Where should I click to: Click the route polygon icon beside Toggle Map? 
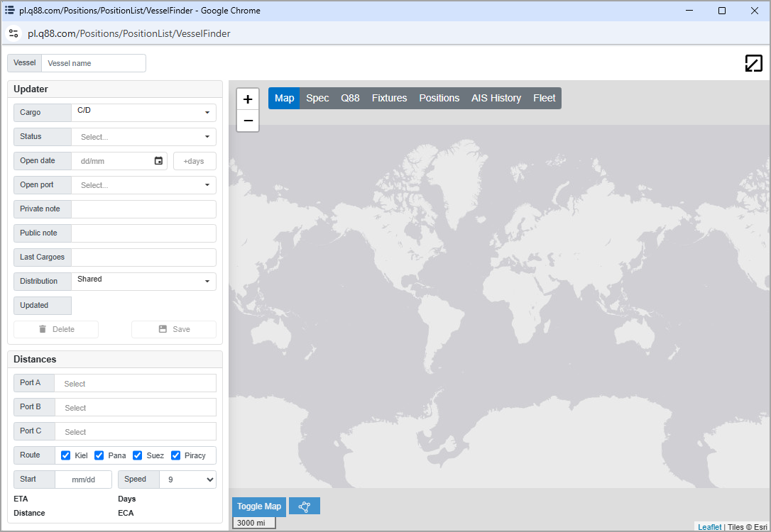[305, 506]
